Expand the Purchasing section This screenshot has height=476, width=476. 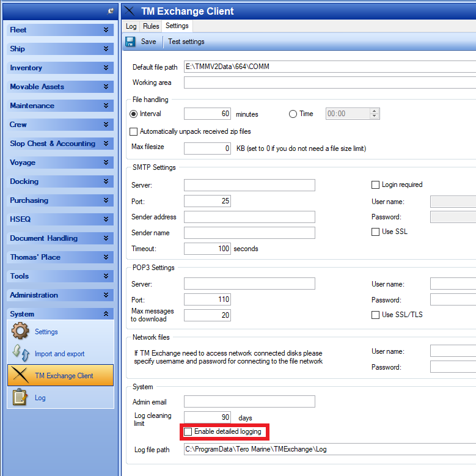click(x=60, y=200)
